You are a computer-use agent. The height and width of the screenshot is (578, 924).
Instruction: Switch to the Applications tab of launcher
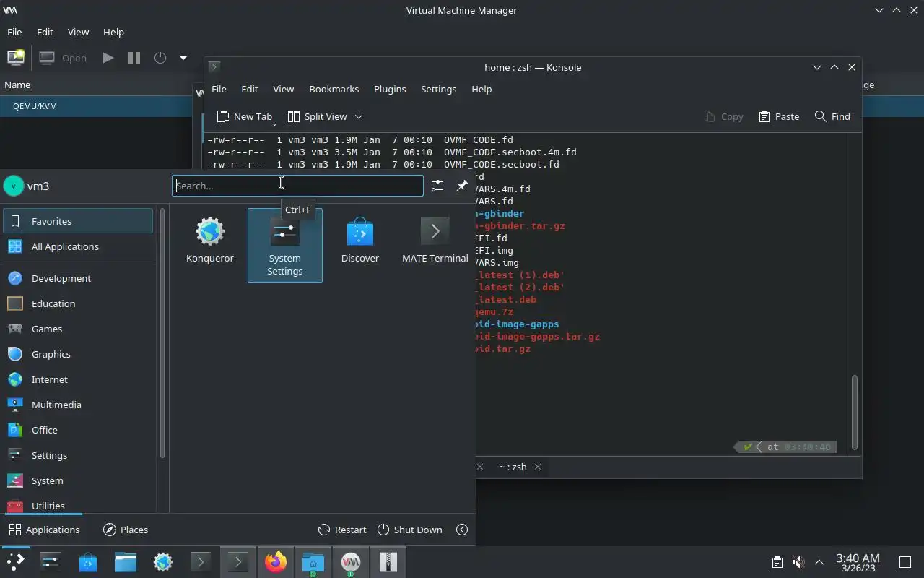coord(43,530)
